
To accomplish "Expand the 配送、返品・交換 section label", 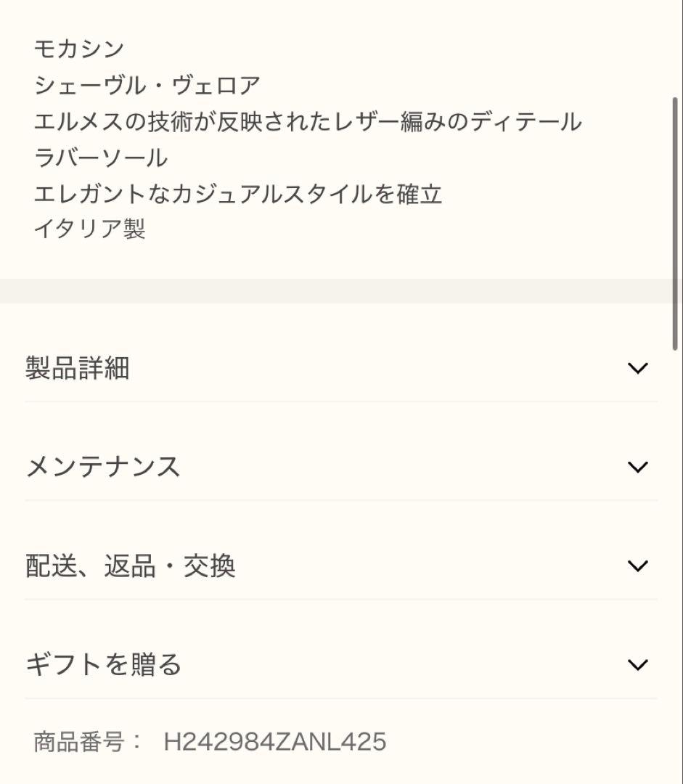I will pyautogui.click(x=131, y=566).
